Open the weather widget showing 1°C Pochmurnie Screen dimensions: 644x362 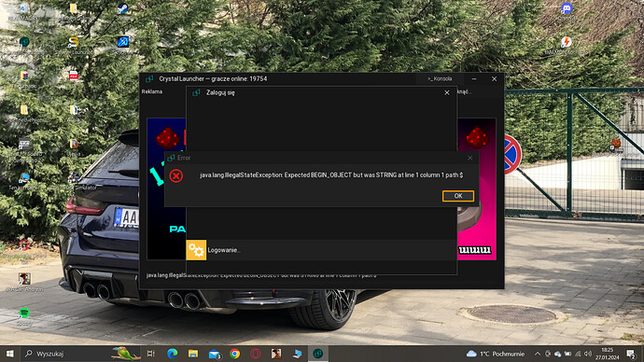coord(496,354)
